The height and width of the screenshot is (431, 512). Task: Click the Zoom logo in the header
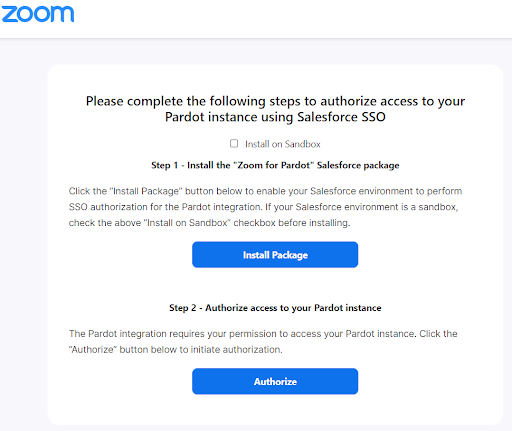coord(38,14)
